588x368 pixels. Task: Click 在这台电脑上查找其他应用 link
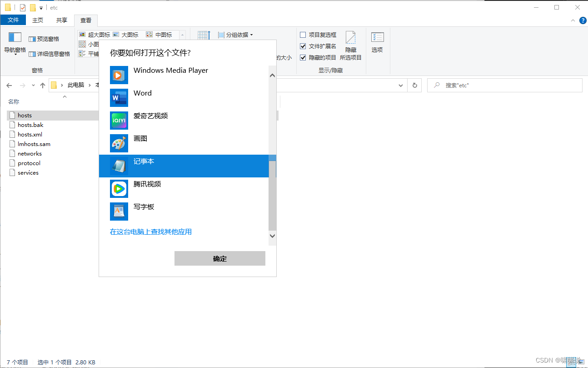tap(151, 232)
